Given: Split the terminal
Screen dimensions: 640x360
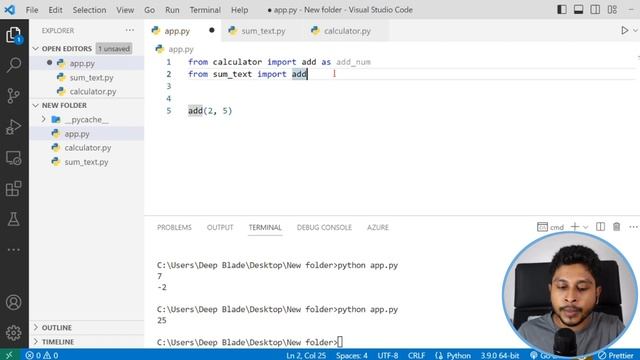Looking at the screenshot, I should pyautogui.click(x=600, y=227).
